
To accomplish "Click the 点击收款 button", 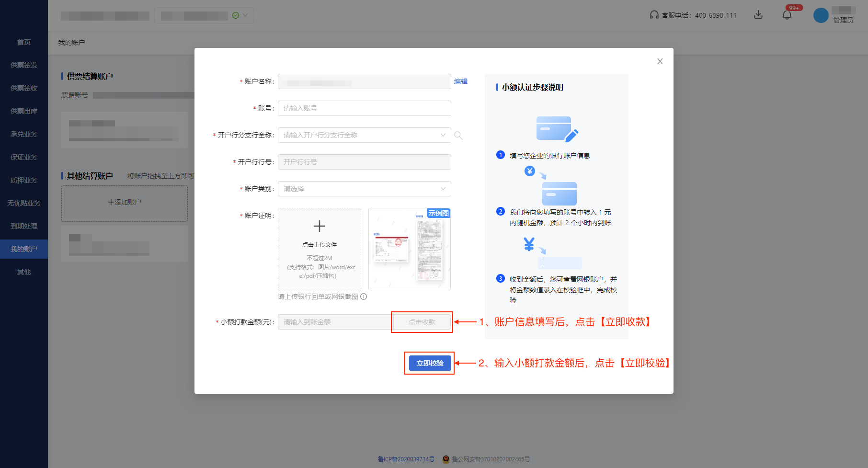I will pyautogui.click(x=422, y=322).
